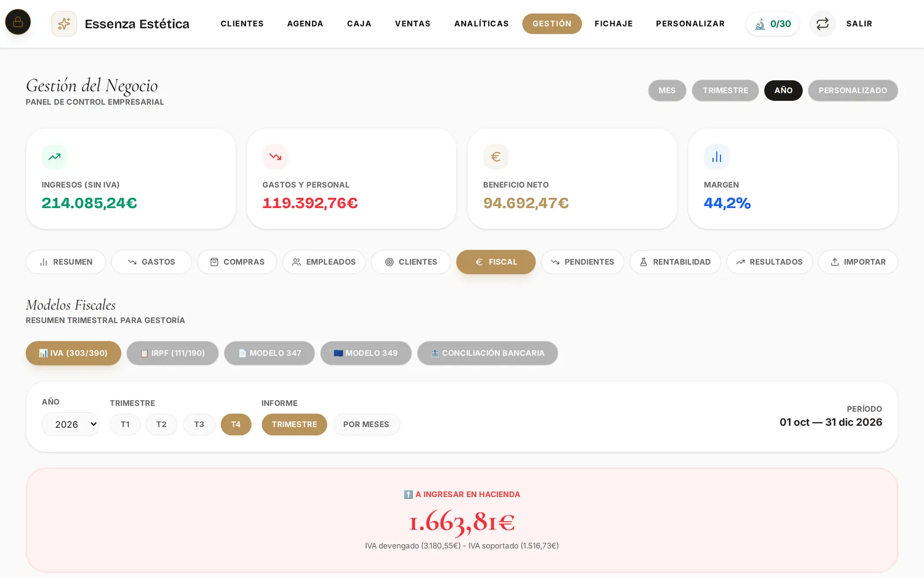Open the Resumen tab
This screenshot has width=924, height=578.
(x=66, y=262)
